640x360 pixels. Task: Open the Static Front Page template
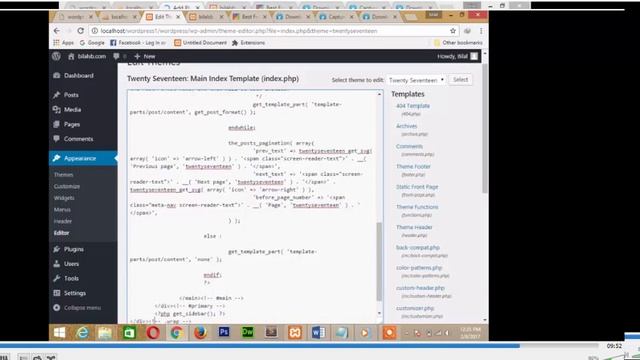(417, 187)
